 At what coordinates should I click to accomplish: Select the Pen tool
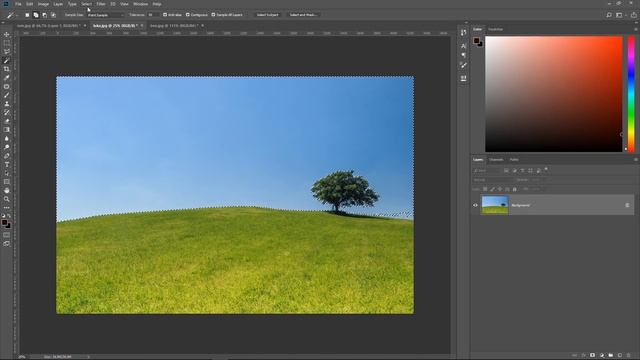point(7,156)
